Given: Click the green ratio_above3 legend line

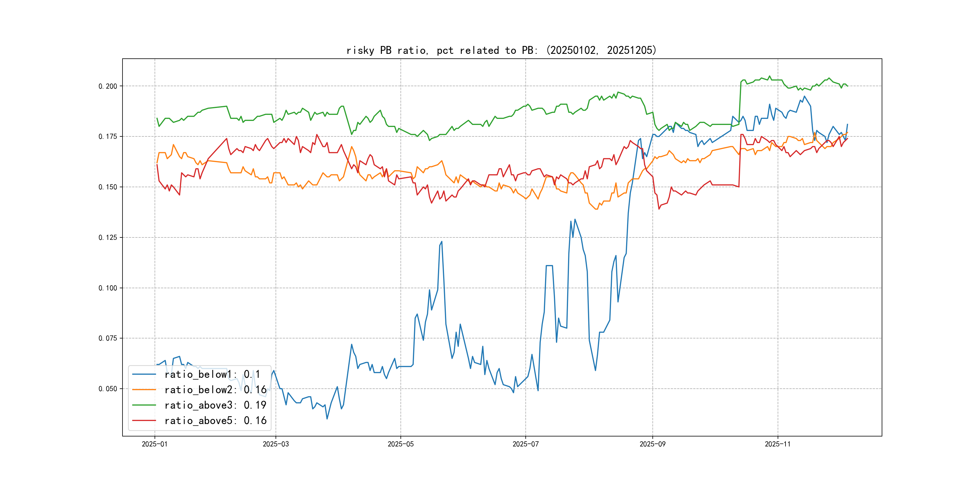Looking at the screenshot, I should tap(144, 405).
